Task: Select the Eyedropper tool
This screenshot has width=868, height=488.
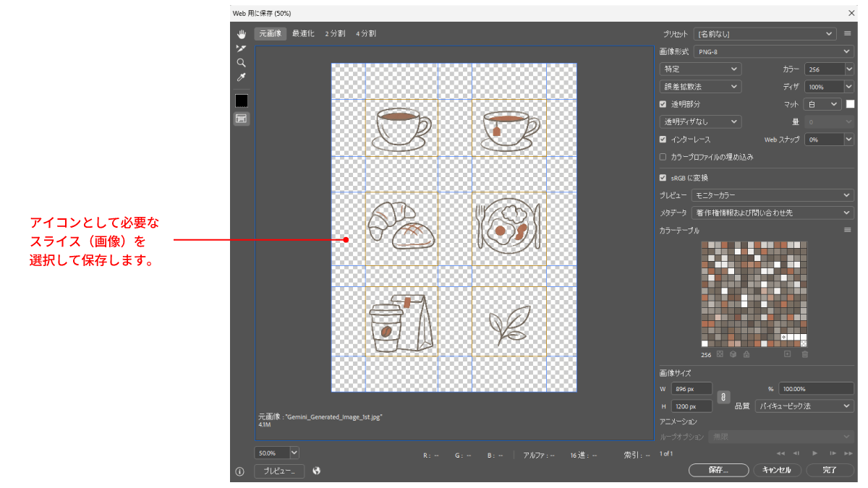Action: click(x=242, y=77)
